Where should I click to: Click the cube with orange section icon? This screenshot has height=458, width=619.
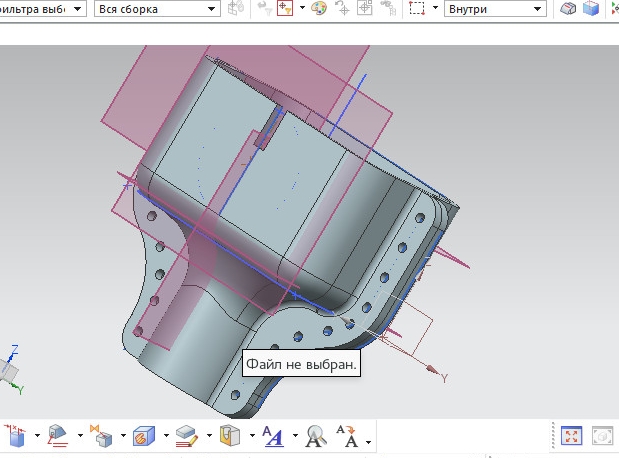click(144, 435)
